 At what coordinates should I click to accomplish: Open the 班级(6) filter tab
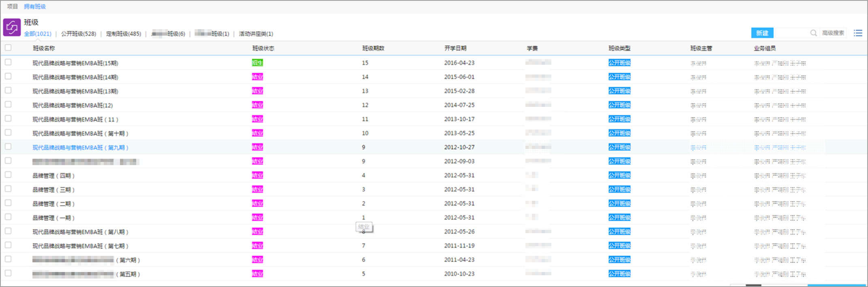point(168,34)
